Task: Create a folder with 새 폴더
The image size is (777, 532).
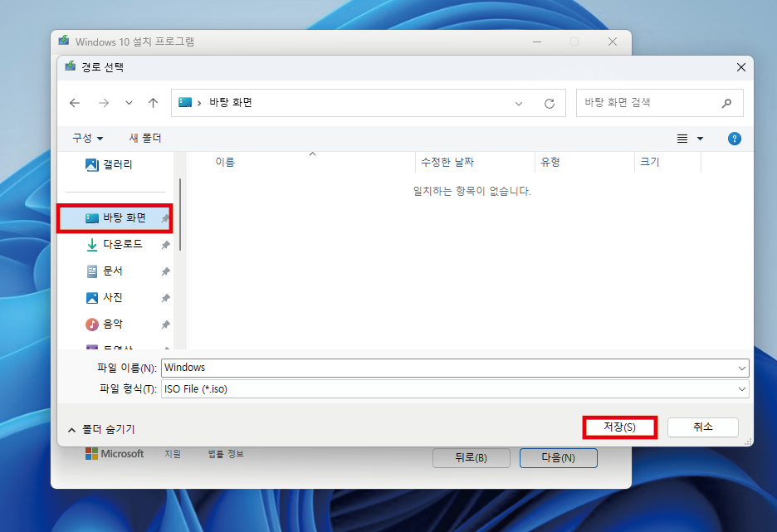Action: [x=145, y=139]
